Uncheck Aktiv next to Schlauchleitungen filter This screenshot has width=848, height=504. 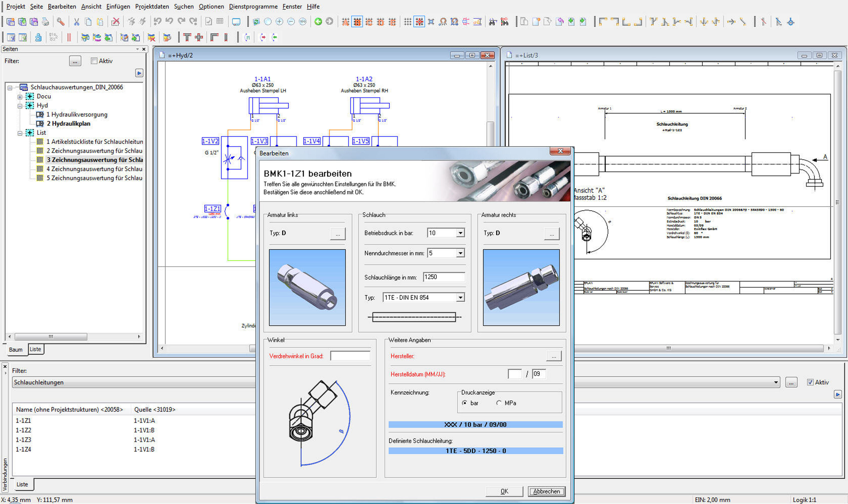pyautogui.click(x=810, y=382)
